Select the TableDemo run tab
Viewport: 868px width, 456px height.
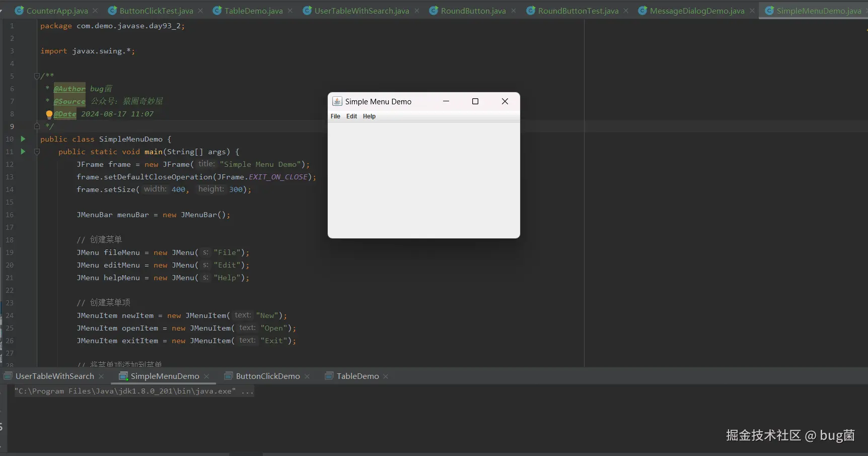tap(357, 376)
